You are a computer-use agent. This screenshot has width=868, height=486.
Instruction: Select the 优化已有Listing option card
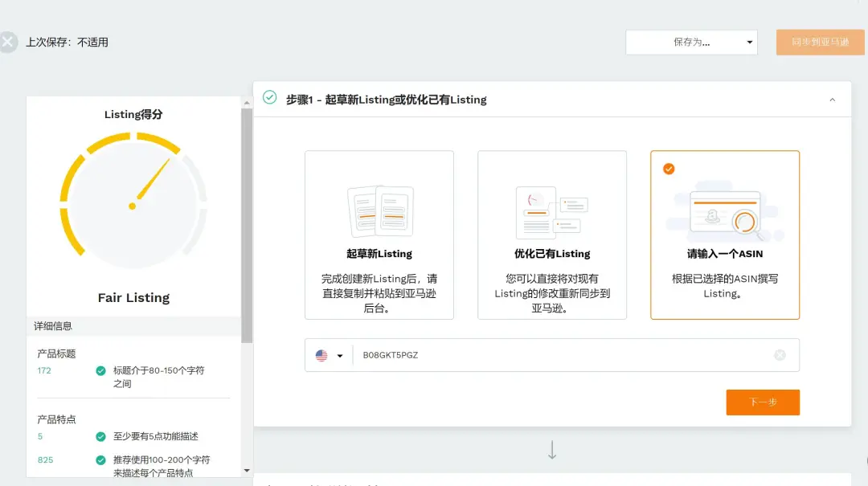pos(551,235)
